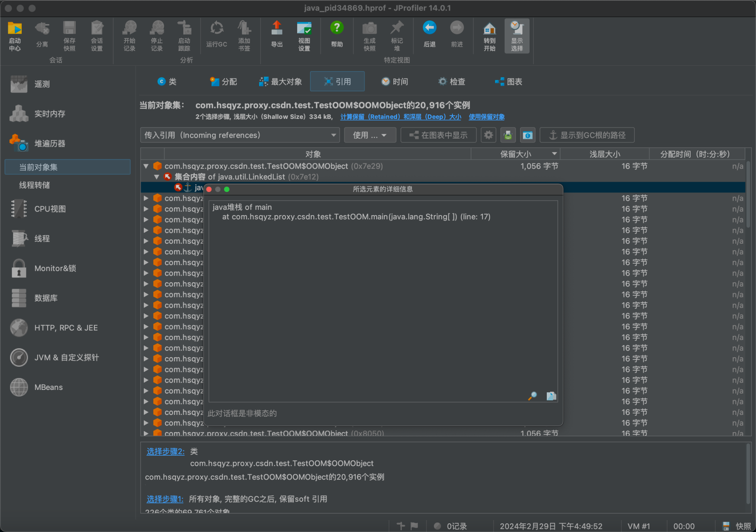Screen dimensions: 756x532
Task: Click the blue info icon before 显示到GC根的路径
Action: (527, 135)
